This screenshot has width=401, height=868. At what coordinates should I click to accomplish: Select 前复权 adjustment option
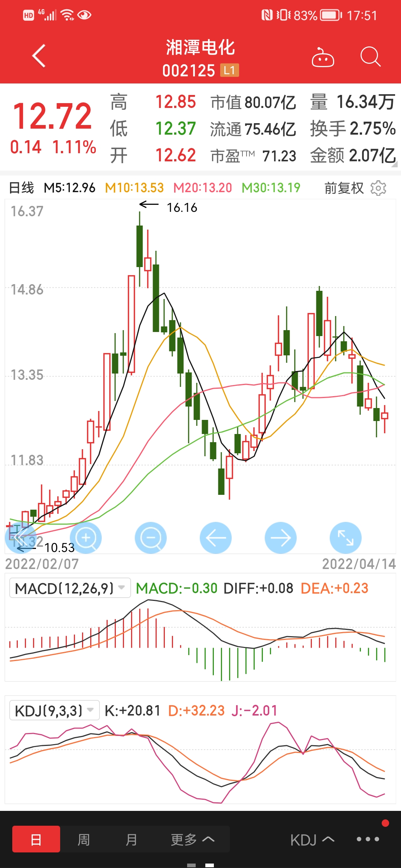(344, 188)
